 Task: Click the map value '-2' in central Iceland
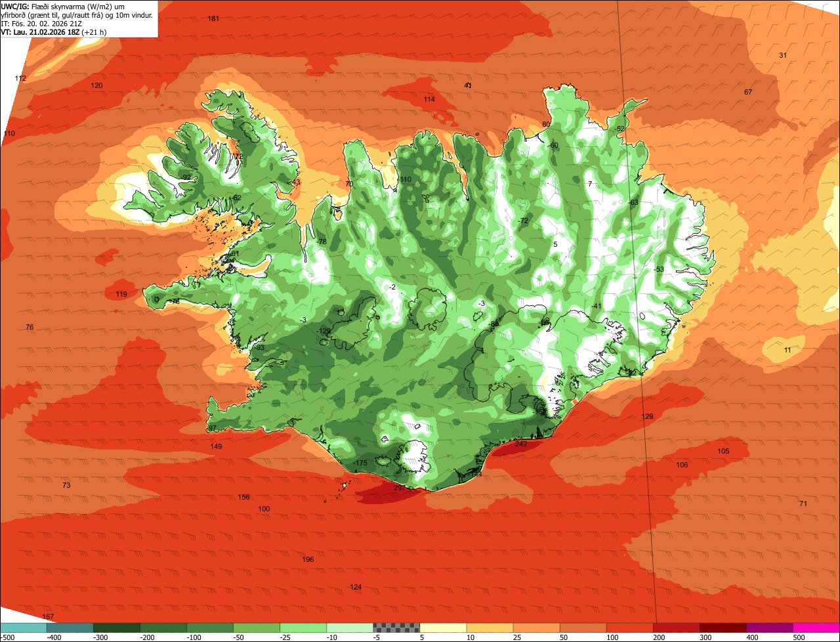click(x=392, y=287)
